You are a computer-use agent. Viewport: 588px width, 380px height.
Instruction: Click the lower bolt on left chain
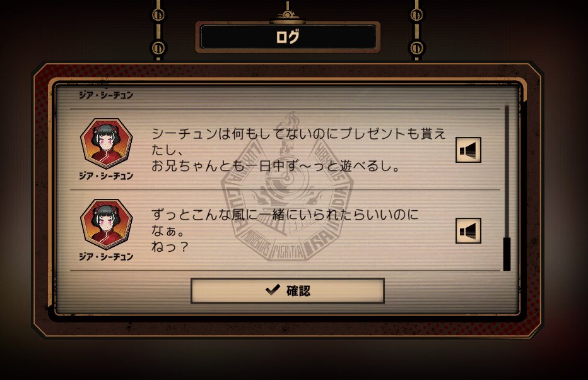(158, 48)
